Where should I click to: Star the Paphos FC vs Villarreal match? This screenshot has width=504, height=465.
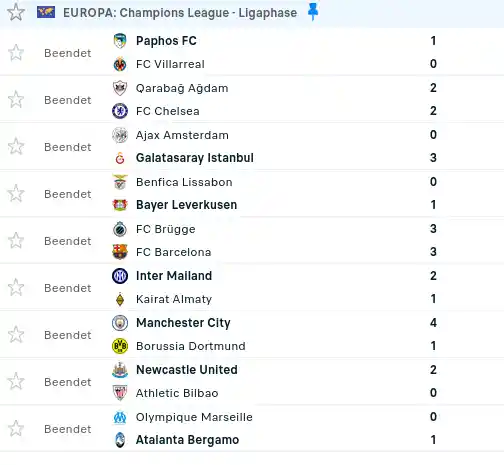(x=16, y=53)
